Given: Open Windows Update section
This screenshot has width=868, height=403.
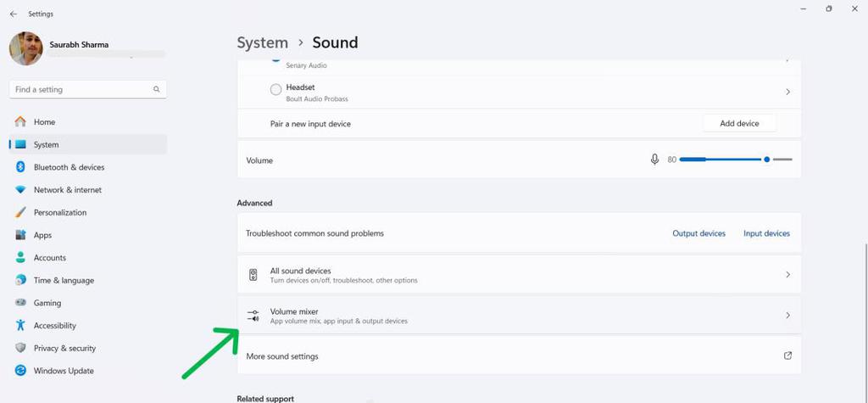Looking at the screenshot, I should pos(63,371).
